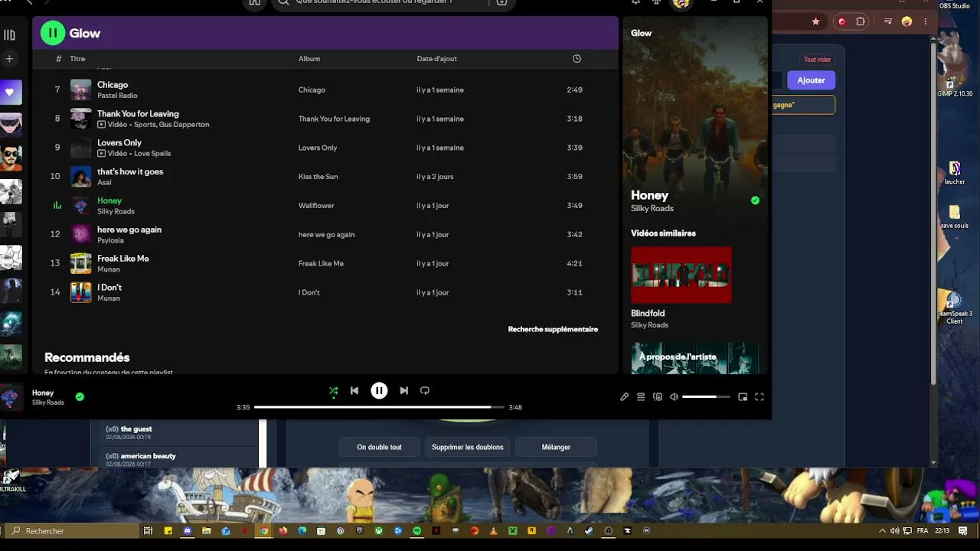Open the connect to a device icon
The height and width of the screenshot is (551, 980).
point(658,396)
